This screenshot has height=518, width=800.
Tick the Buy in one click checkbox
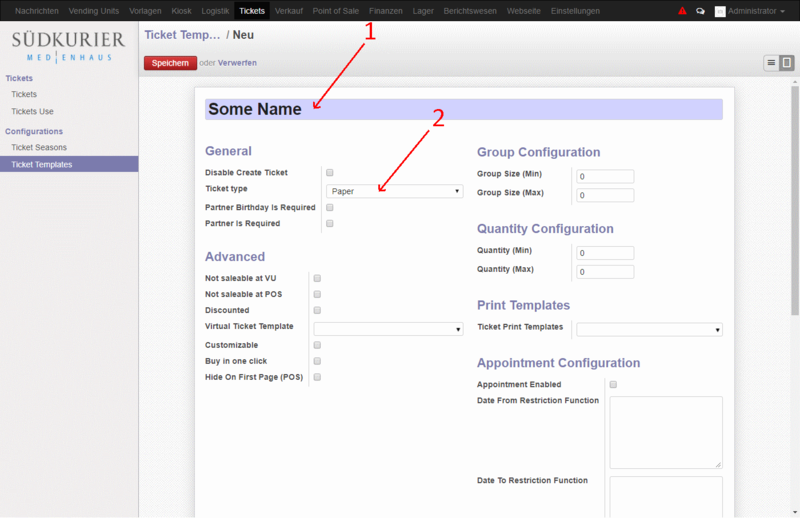(318, 361)
